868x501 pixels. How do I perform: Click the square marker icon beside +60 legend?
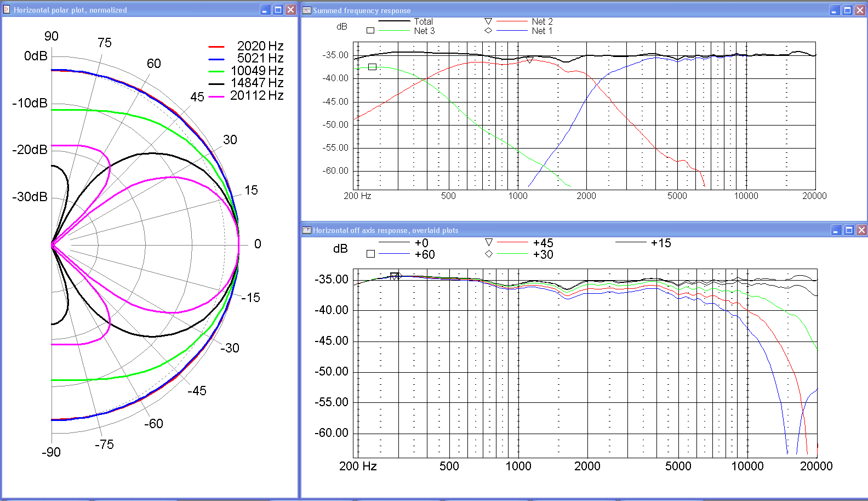tap(371, 254)
